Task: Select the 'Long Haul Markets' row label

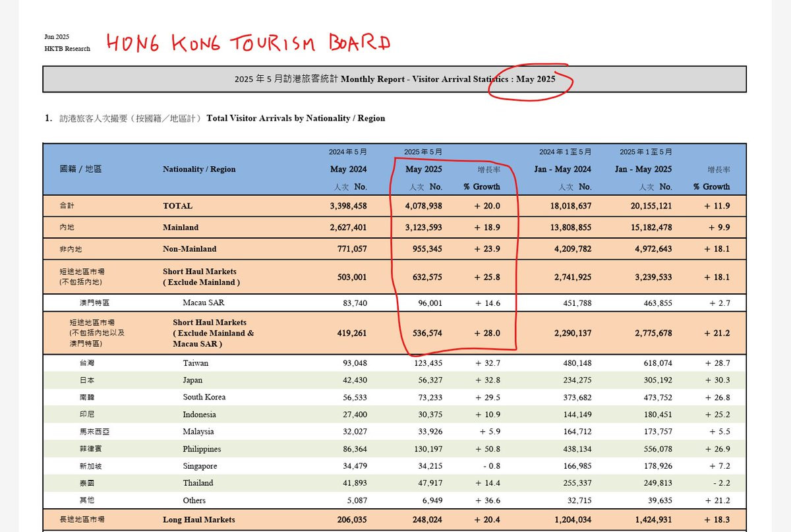Action: click(x=199, y=520)
